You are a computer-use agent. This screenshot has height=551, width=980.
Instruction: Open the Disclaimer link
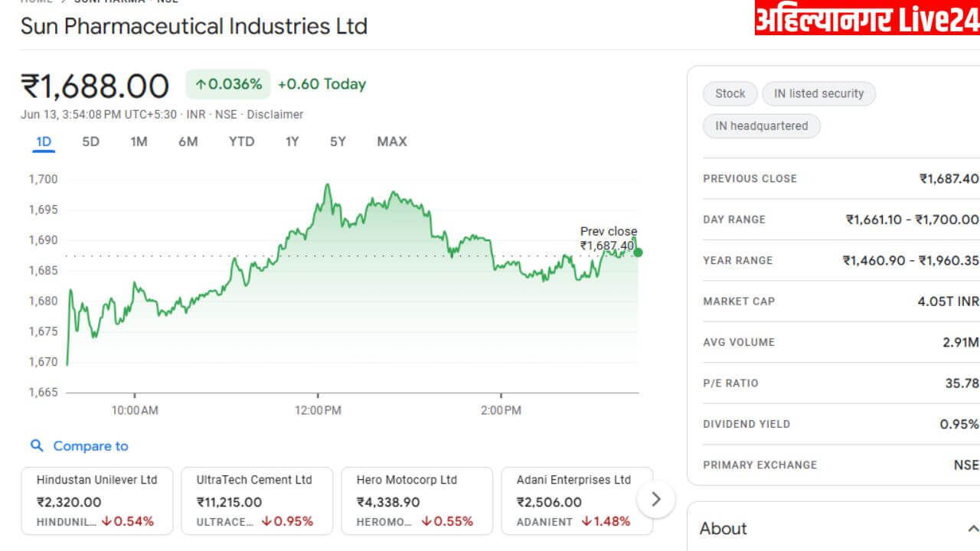tap(275, 115)
